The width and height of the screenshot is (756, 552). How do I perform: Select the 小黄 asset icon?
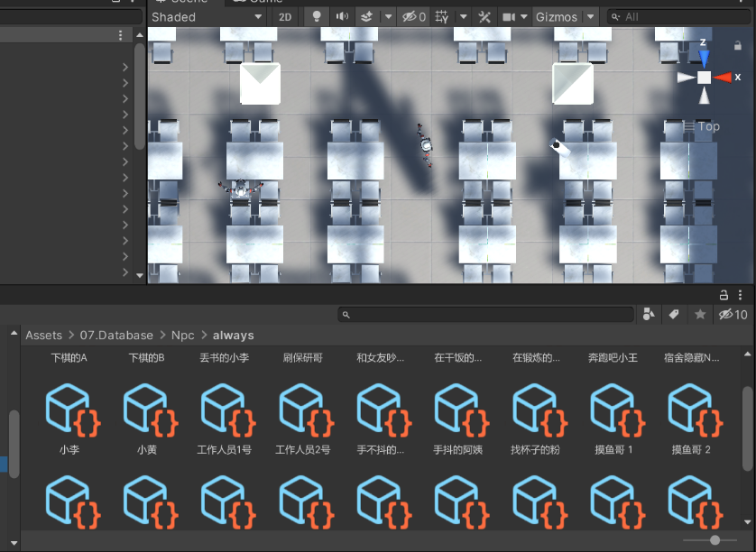[150, 409]
